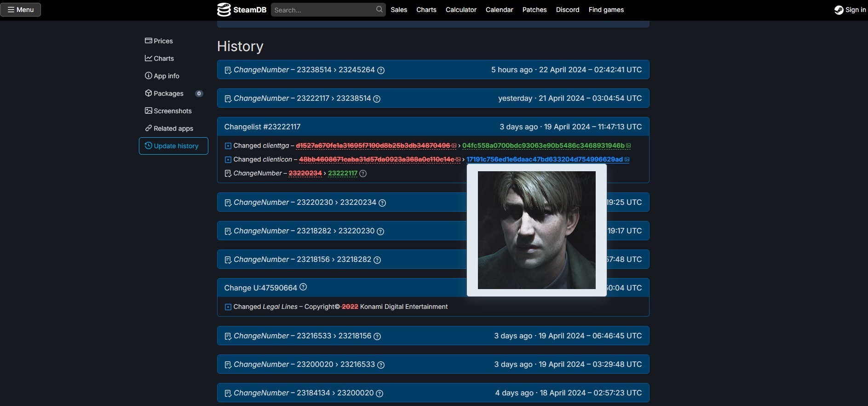Sign in via Steam
The height and width of the screenshot is (406, 868).
pyautogui.click(x=850, y=10)
